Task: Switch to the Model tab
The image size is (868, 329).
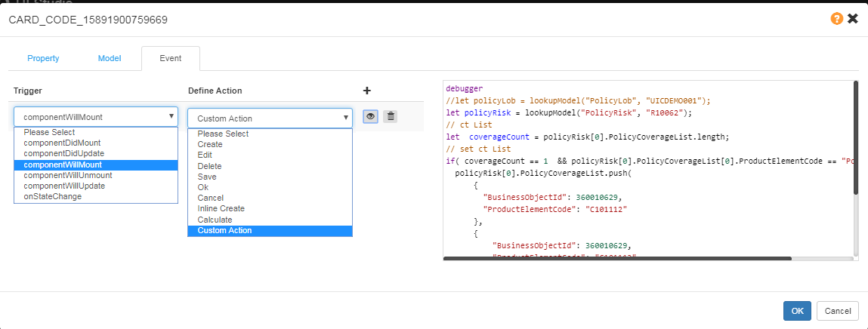Action: [x=110, y=58]
